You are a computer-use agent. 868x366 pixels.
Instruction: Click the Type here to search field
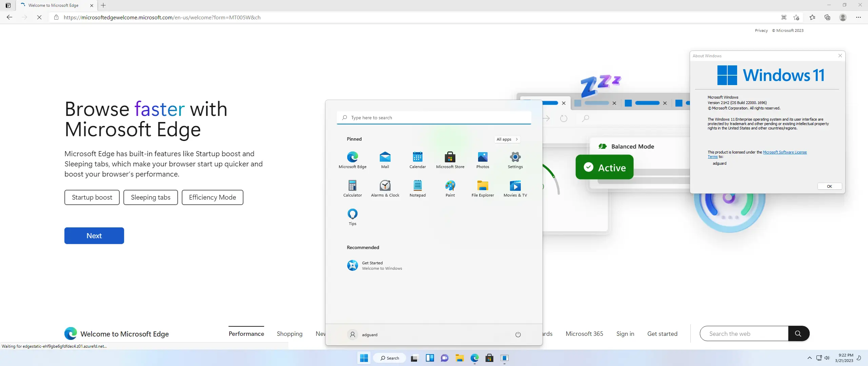(x=434, y=118)
